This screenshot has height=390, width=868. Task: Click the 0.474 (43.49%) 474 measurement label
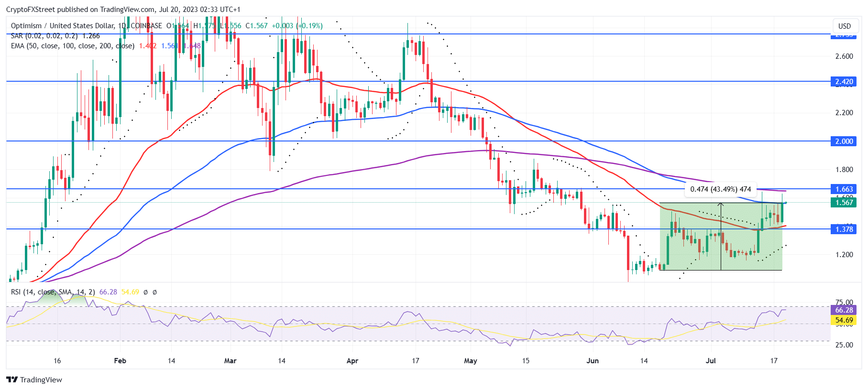tap(721, 189)
